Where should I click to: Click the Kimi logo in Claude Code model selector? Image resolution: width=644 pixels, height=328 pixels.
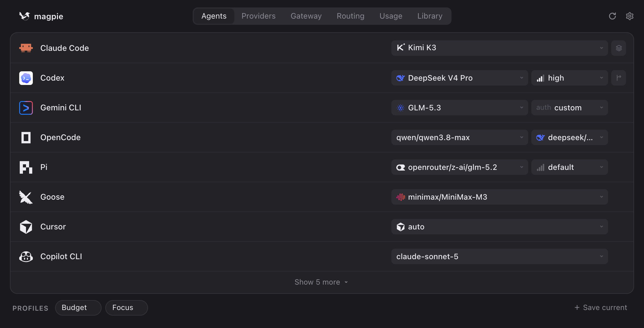(x=401, y=47)
